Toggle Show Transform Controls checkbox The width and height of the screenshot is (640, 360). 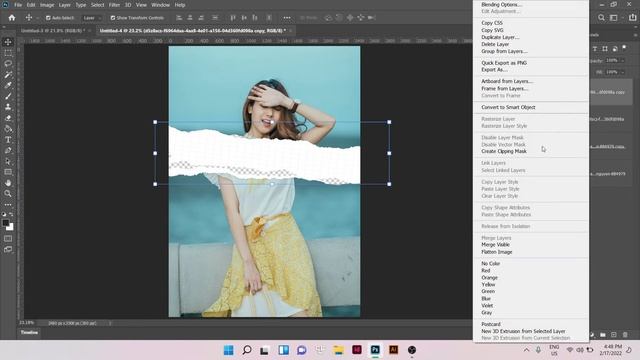click(113, 18)
